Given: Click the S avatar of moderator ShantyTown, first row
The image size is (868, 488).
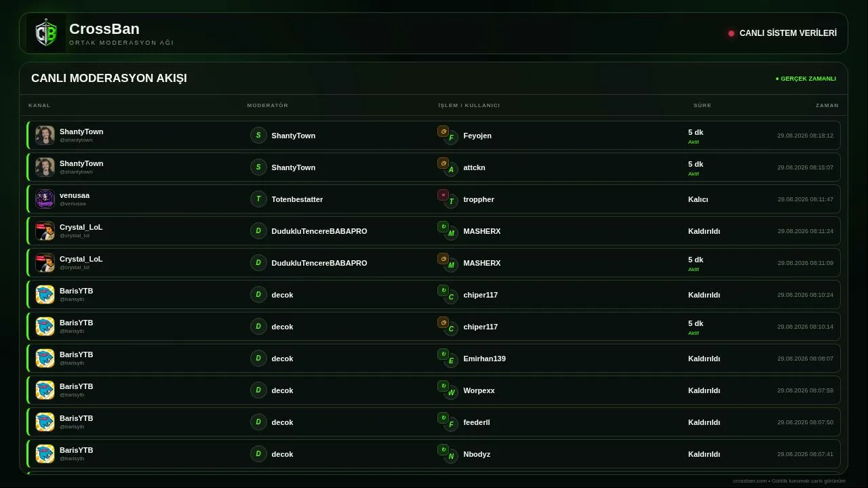Looking at the screenshot, I should coord(258,135).
